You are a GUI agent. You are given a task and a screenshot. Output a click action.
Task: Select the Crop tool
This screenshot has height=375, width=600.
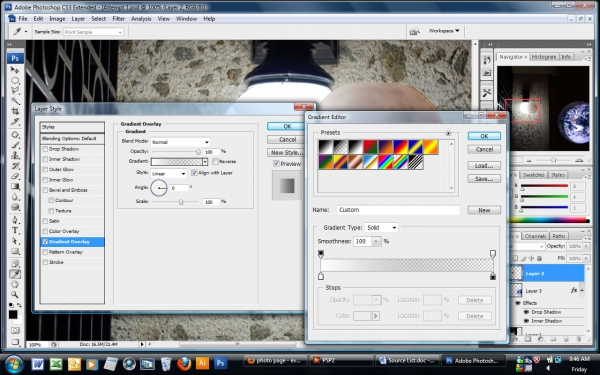tap(15, 111)
